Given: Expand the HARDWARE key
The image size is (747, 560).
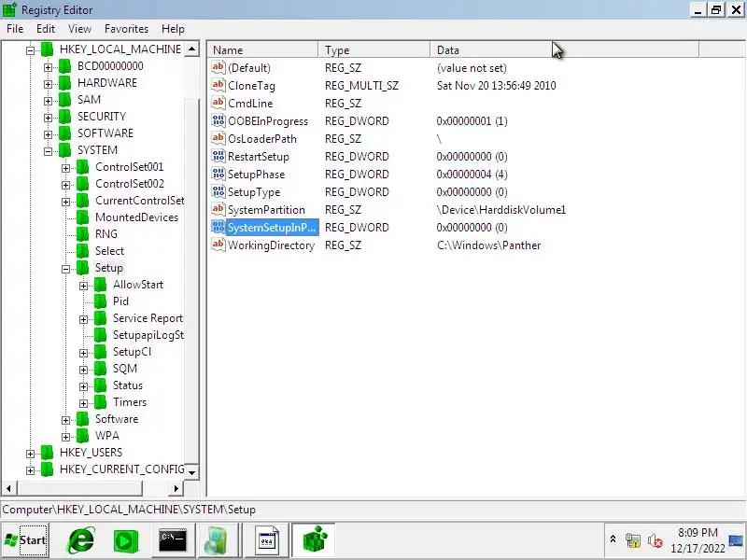Looking at the screenshot, I should tap(49, 84).
